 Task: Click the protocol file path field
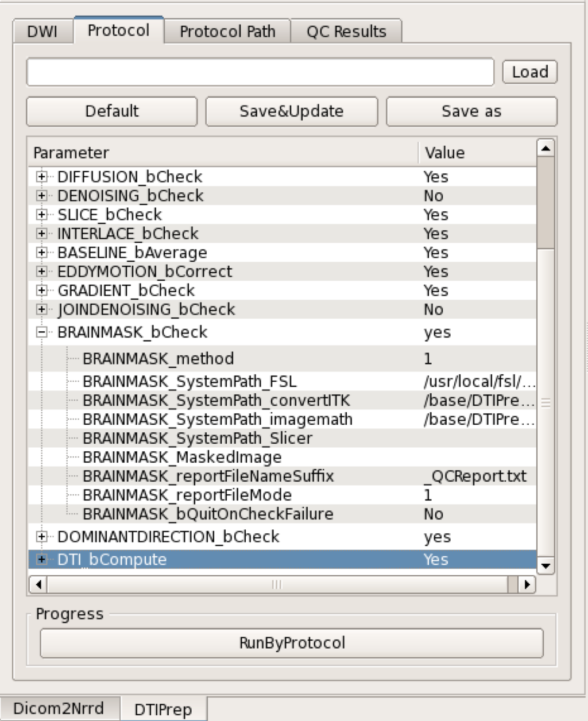(x=260, y=72)
